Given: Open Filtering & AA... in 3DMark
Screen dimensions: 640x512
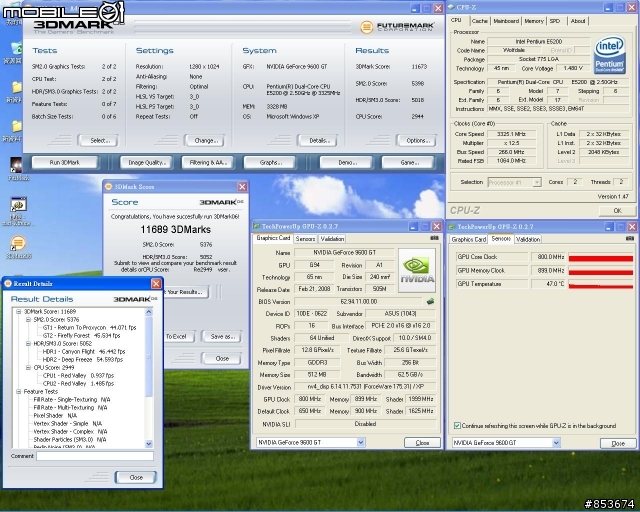Looking at the screenshot, I should point(207,162).
